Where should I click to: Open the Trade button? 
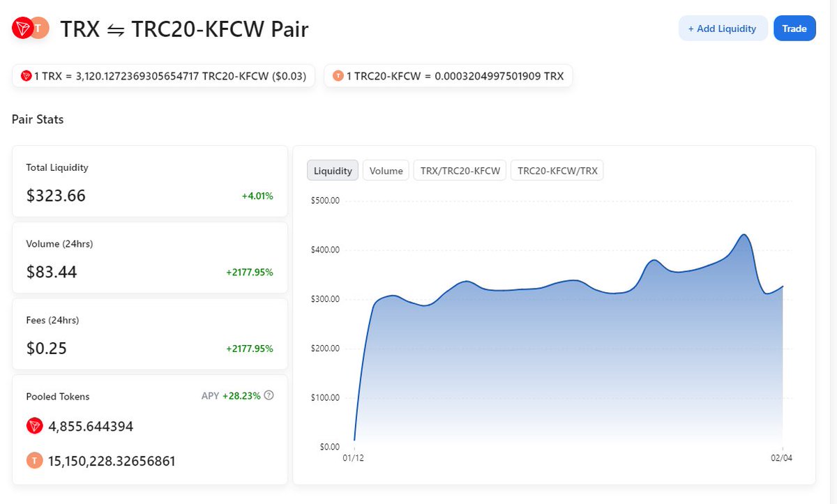click(794, 29)
